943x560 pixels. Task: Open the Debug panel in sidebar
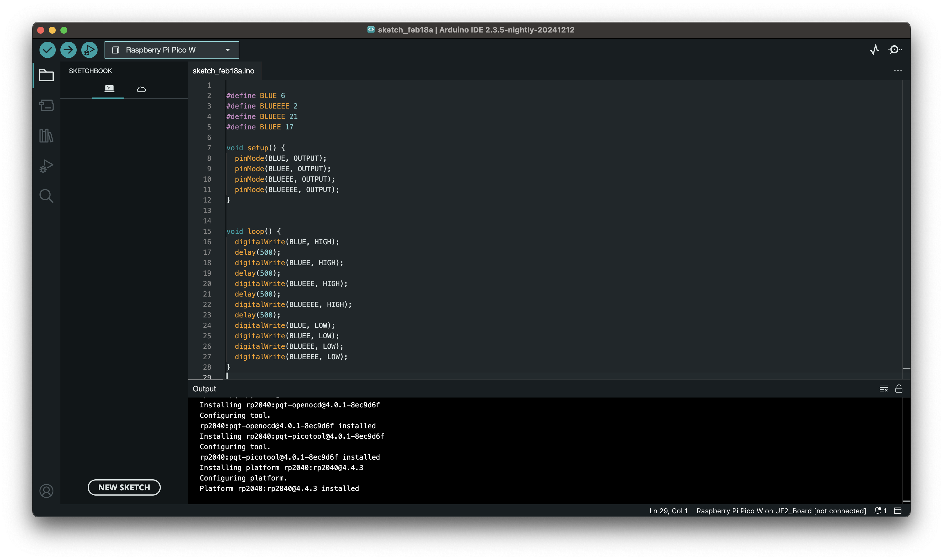coord(46,166)
